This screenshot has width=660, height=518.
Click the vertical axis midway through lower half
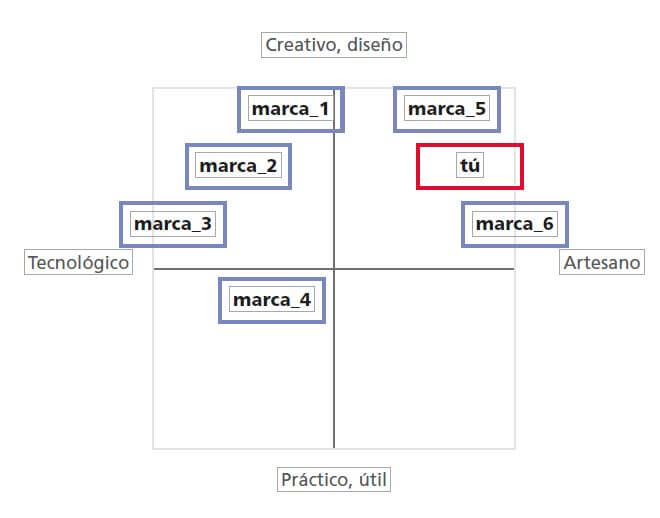click(x=334, y=358)
